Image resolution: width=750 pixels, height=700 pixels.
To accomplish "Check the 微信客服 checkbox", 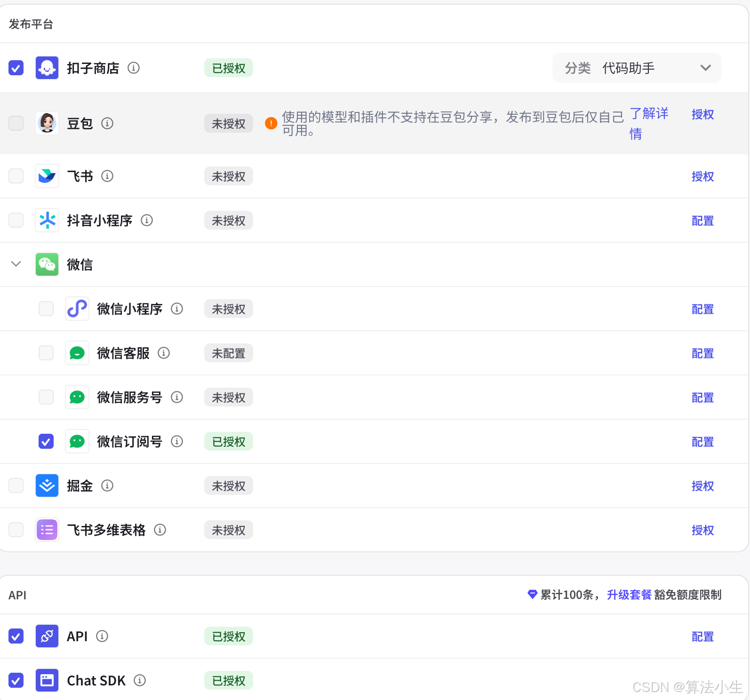I will pyautogui.click(x=46, y=353).
